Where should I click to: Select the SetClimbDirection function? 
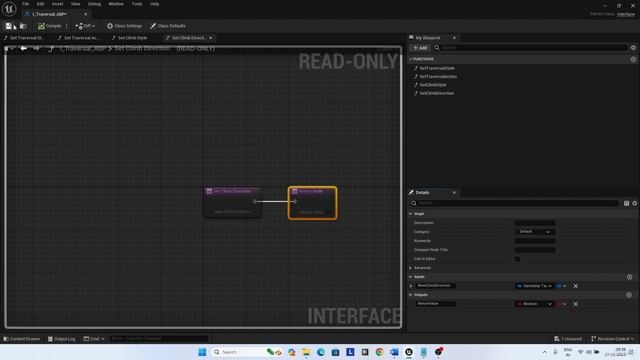click(436, 93)
